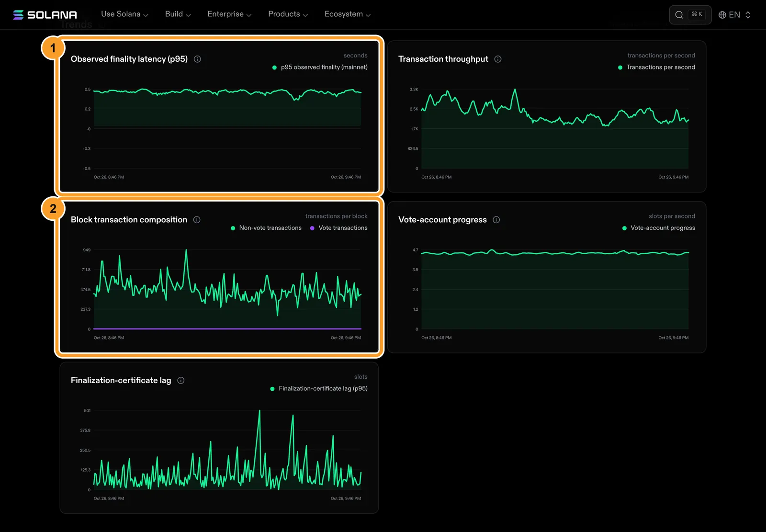Expand the Build dropdown menu
Image resolution: width=766 pixels, height=532 pixels.
(x=178, y=14)
